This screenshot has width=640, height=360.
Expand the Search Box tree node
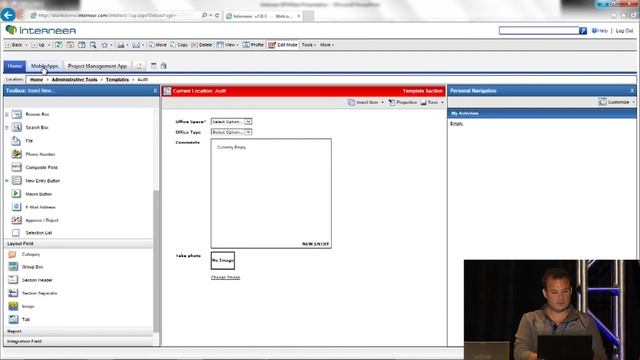click(7, 127)
